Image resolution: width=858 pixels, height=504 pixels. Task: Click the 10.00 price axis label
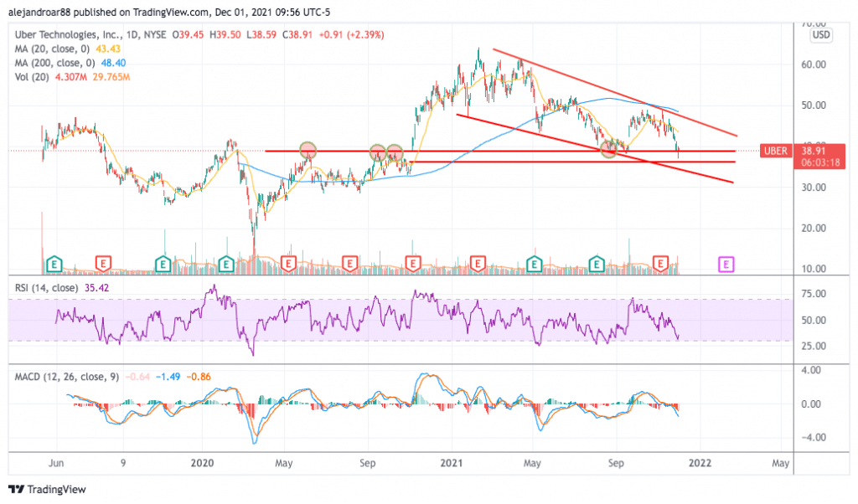(814, 269)
